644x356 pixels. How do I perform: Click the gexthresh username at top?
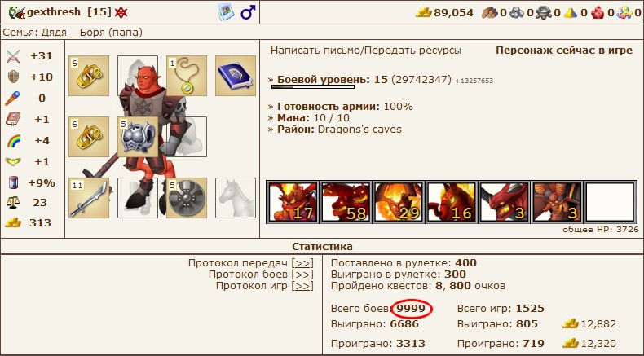tap(54, 12)
